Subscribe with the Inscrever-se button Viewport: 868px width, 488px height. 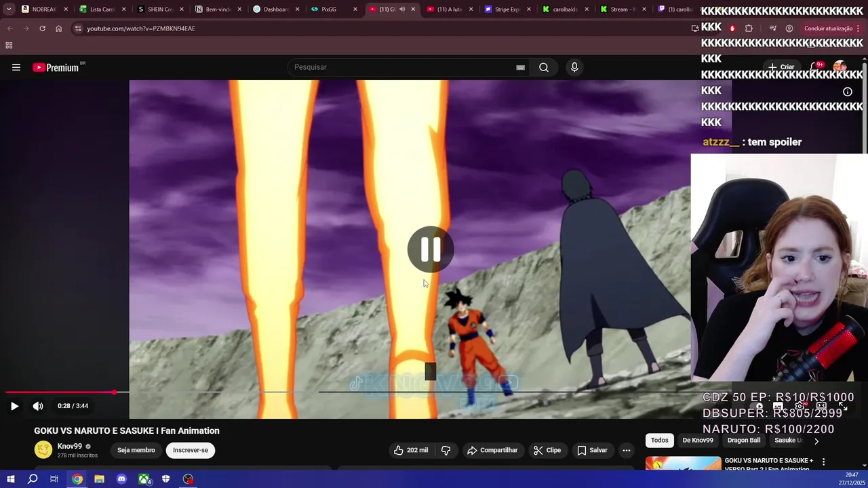pyautogui.click(x=191, y=450)
